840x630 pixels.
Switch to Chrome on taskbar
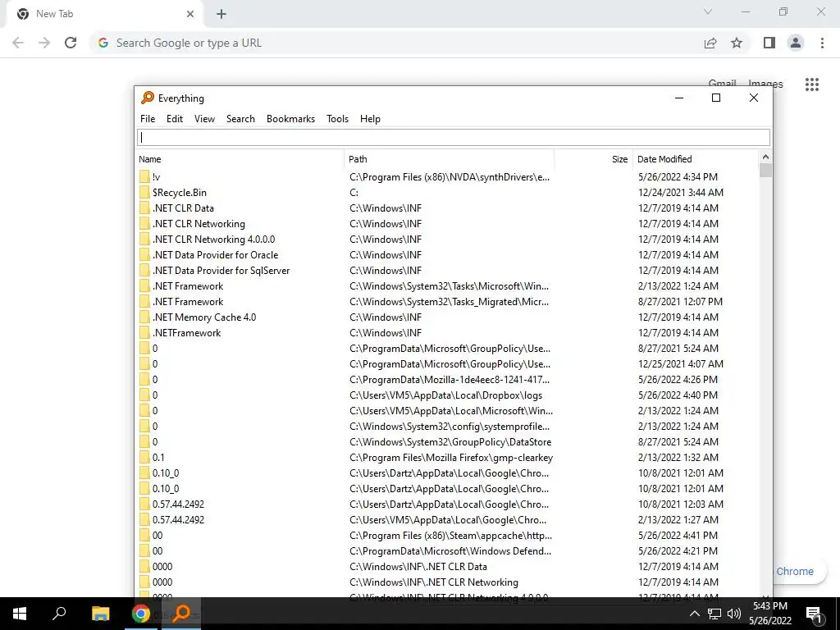tap(141, 614)
